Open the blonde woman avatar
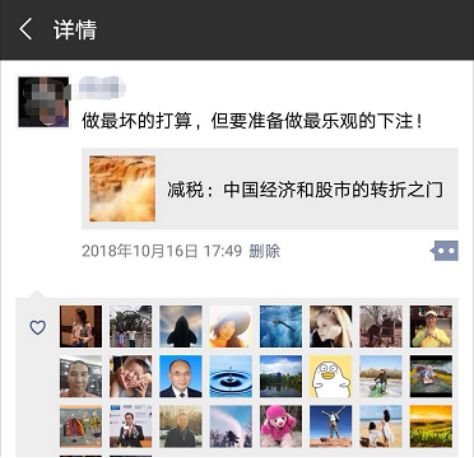 tap(331, 326)
